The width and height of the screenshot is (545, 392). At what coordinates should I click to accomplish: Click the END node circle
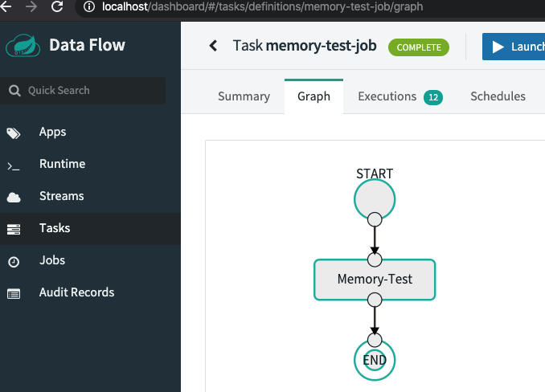(x=375, y=361)
